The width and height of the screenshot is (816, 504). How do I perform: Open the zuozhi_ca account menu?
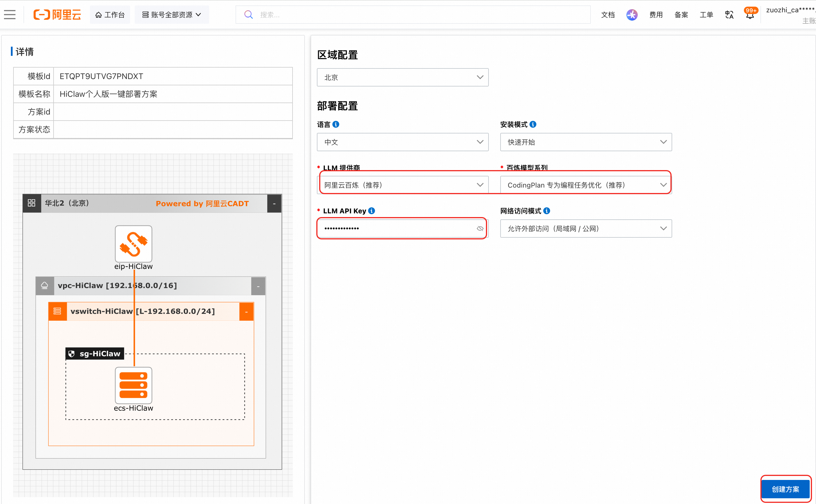(x=791, y=15)
